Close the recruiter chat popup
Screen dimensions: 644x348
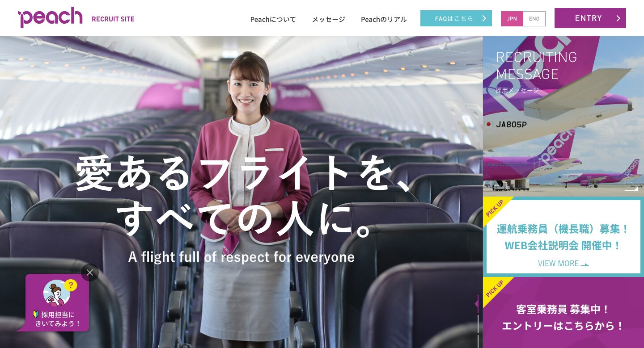(90, 273)
